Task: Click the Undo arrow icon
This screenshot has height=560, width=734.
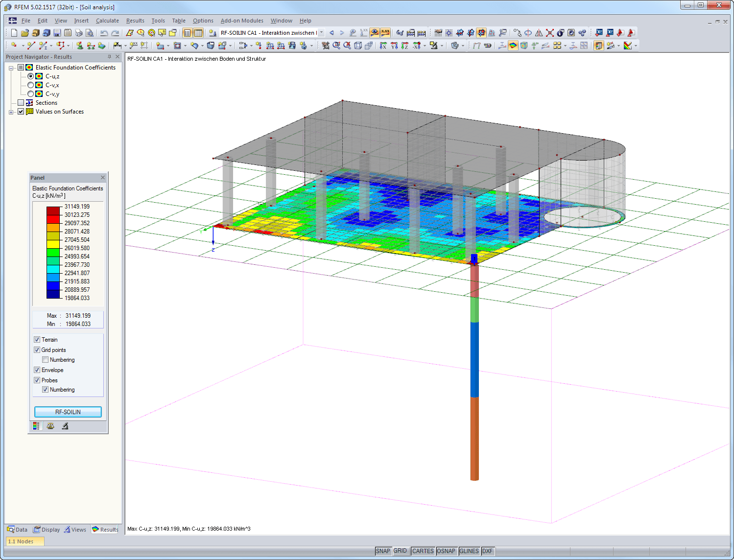Action: coord(104,33)
